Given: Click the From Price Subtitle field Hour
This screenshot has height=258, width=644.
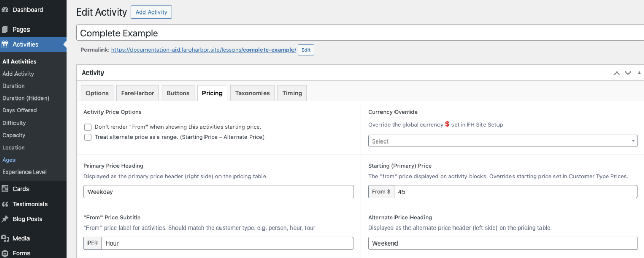Looking at the screenshot, I should pos(228,243).
